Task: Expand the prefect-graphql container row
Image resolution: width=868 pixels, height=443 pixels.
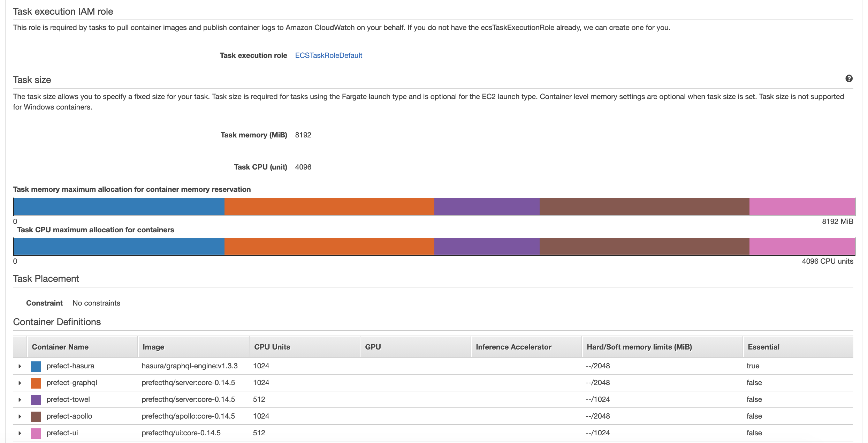Action: (x=20, y=383)
